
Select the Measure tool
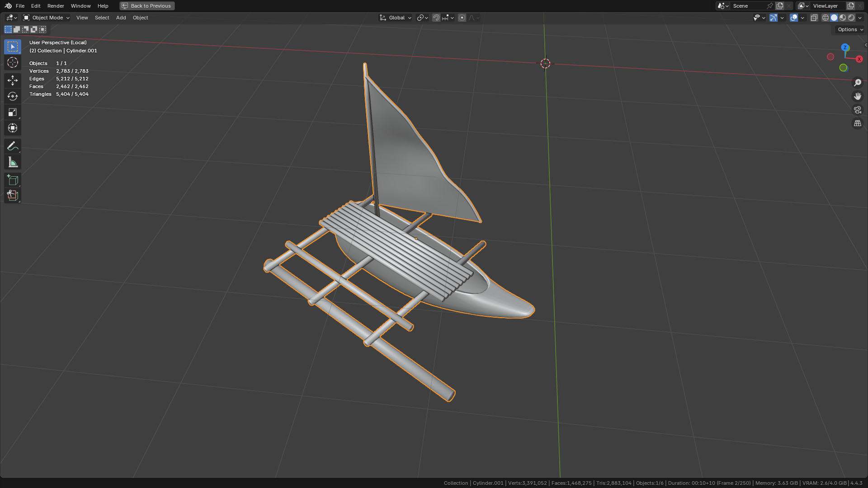click(x=12, y=162)
